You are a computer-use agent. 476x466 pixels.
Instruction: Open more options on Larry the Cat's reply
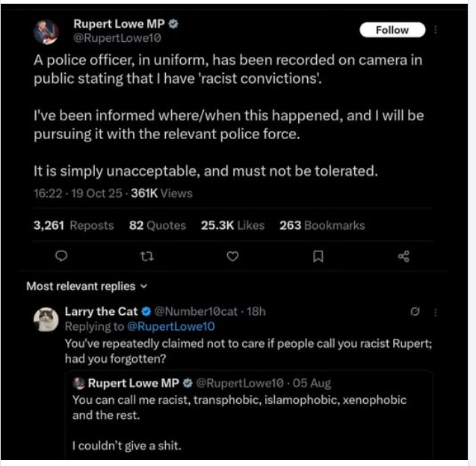click(436, 312)
